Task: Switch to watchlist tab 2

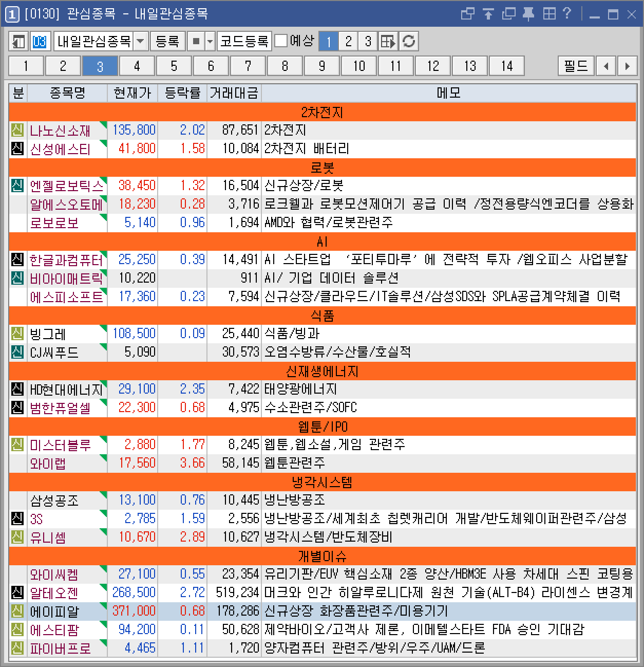Action: click(x=63, y=66)
